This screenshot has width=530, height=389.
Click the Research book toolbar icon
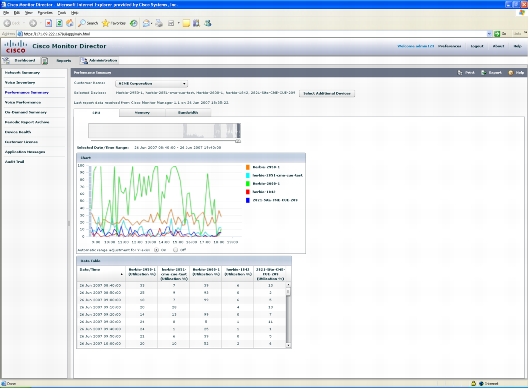pyautogui.click(x=196, y=23)
